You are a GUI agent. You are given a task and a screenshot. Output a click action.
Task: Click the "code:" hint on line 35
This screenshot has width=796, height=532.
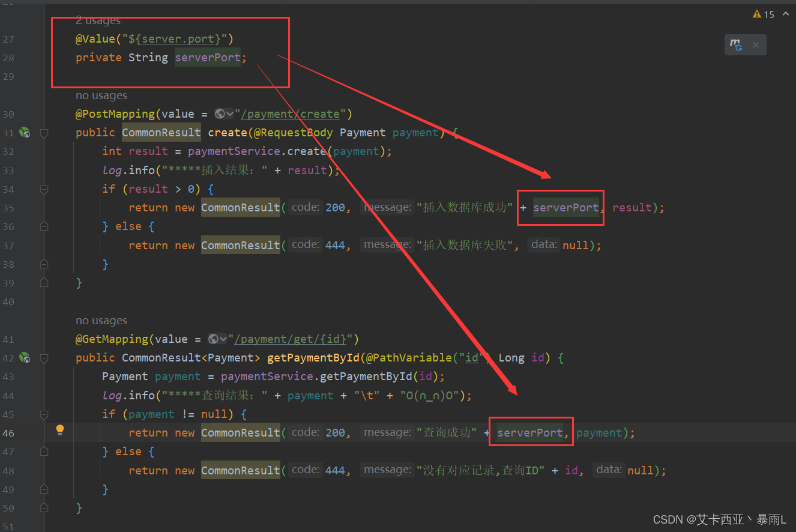tap(305, 207)
